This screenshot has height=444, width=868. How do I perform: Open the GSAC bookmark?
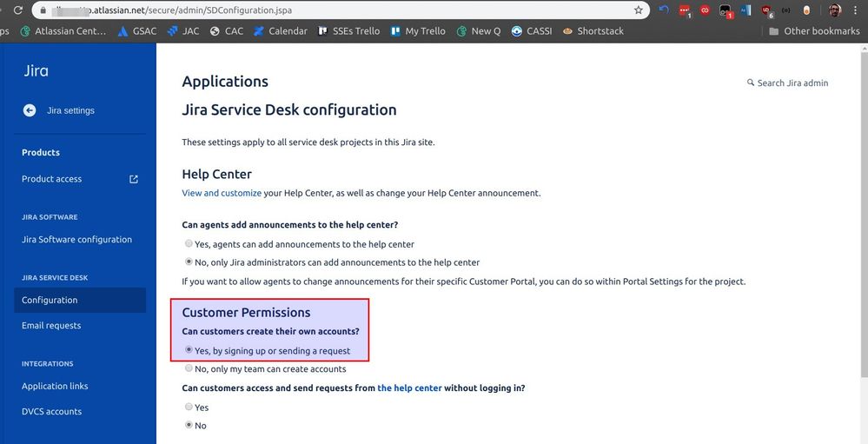(x=137, y=31)
